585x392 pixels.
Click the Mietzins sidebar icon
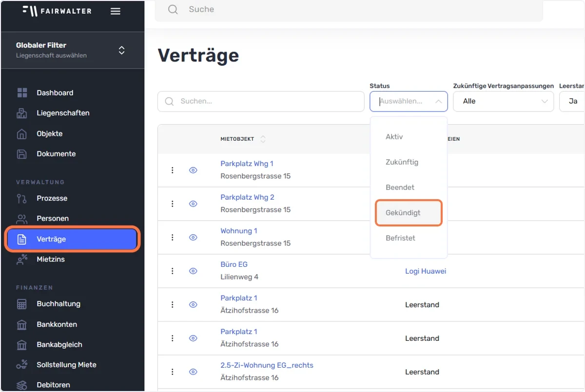coord(22,260)
